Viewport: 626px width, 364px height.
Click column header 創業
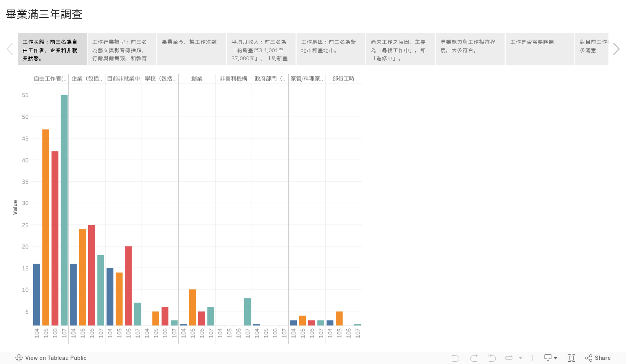[197, 79]
